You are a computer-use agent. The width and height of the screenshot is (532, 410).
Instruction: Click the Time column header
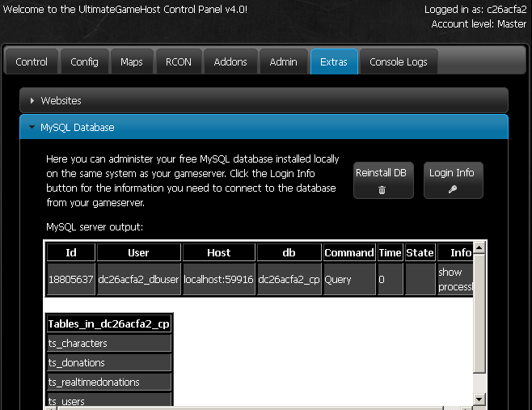point(391,252)
